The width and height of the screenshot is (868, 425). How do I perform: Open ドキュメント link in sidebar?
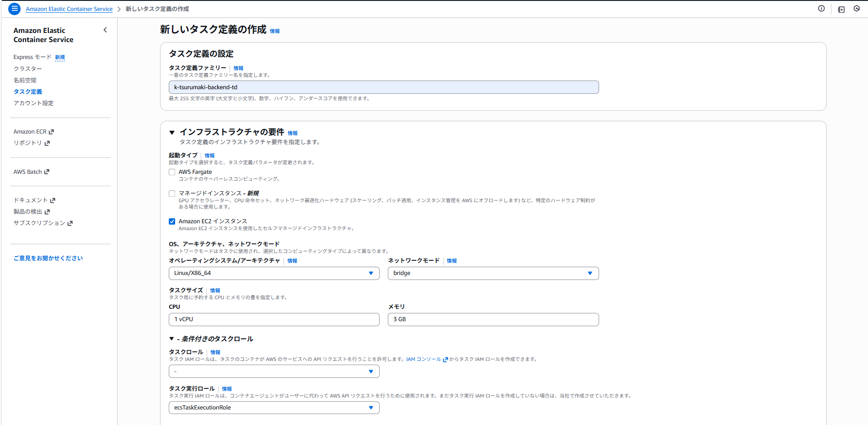[31, 200]
